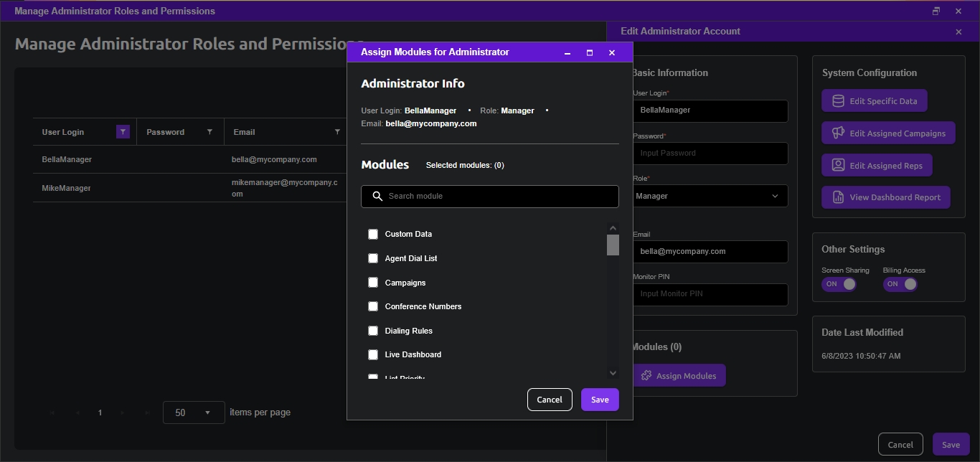This screenshot has width=980, height=462.
Task: Save the assigned modules dialog
Action: point(600,400)
